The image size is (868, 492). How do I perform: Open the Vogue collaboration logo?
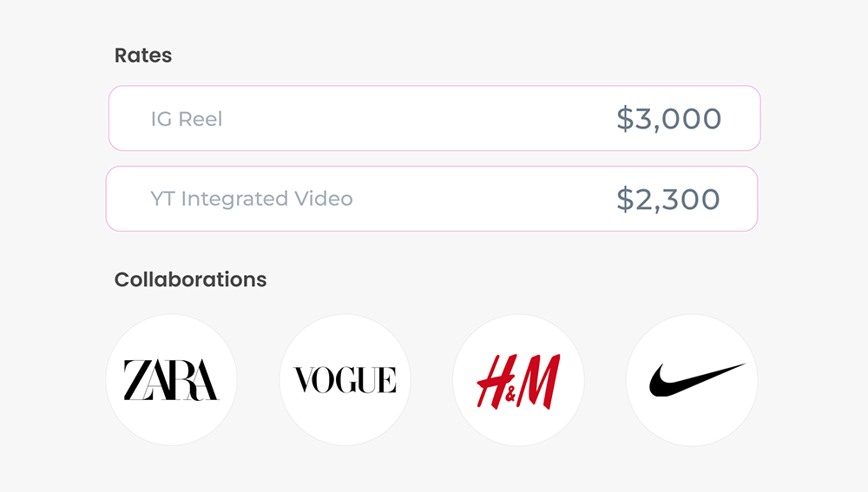click(345, 380)
